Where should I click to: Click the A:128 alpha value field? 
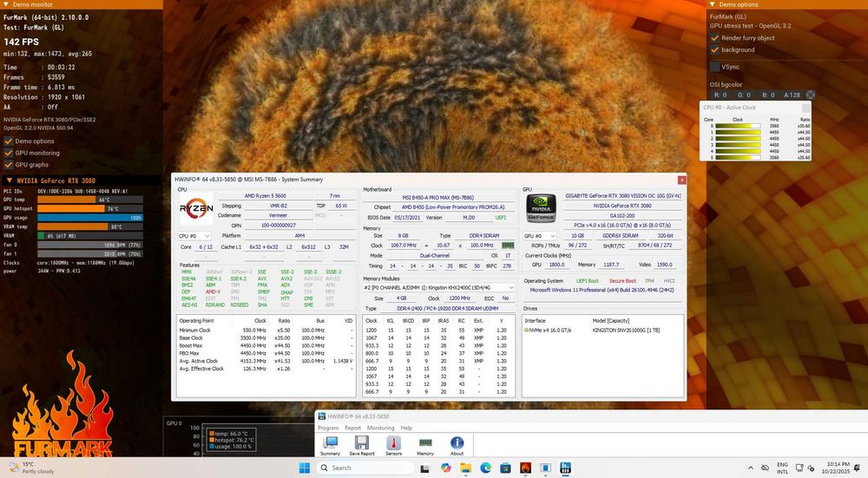[x=792, y=95]
